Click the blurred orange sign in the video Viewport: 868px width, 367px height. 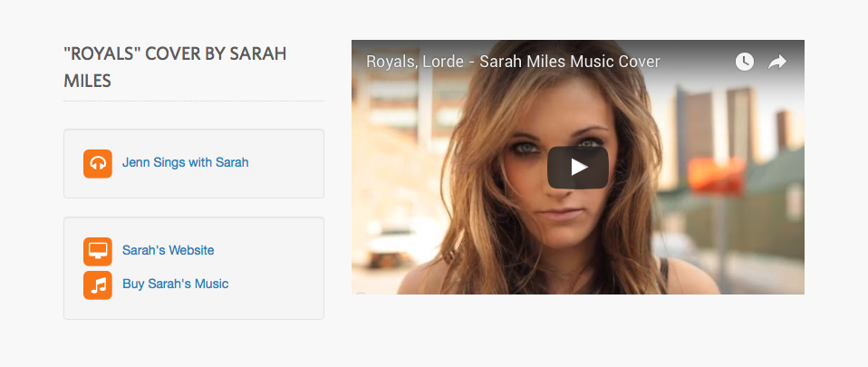(716, 176)
